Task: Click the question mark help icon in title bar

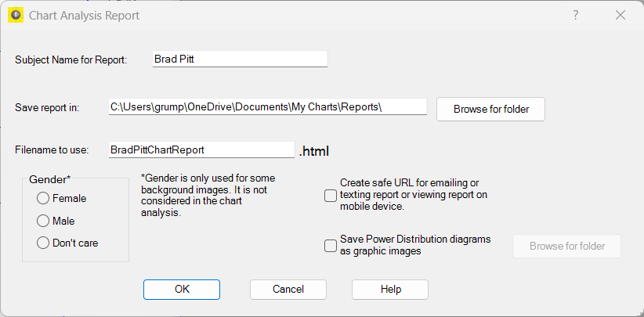Action: 575,15
